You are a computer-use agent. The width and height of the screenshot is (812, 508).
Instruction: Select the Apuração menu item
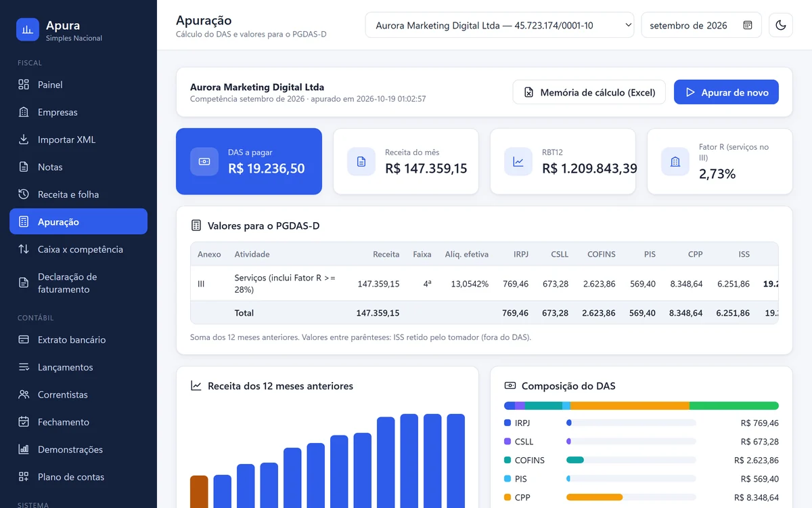78,221
